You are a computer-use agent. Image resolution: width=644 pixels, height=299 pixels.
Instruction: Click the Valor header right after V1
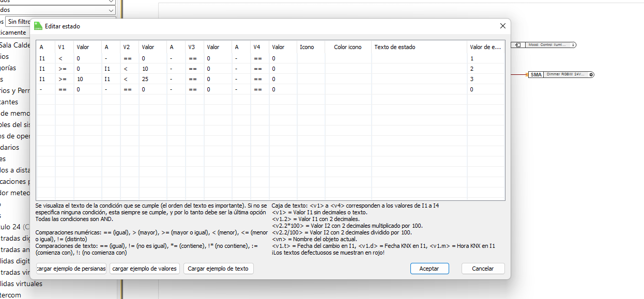87,47
